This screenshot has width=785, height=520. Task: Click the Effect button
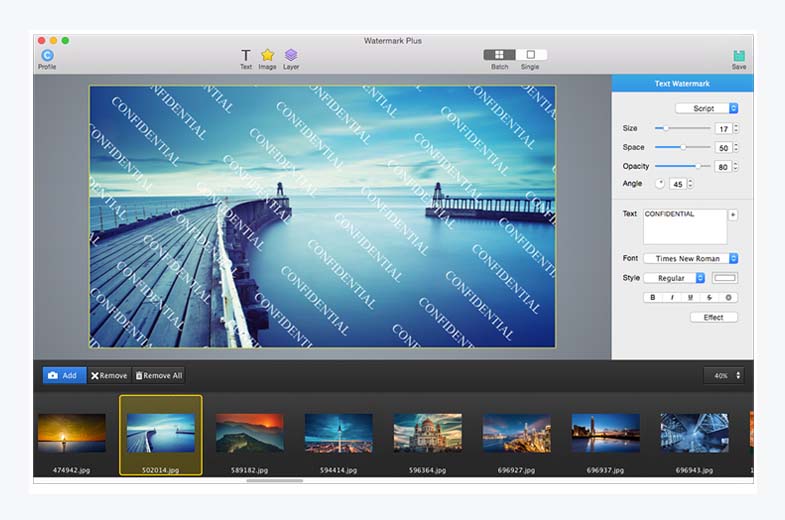[x=713, y=317]
